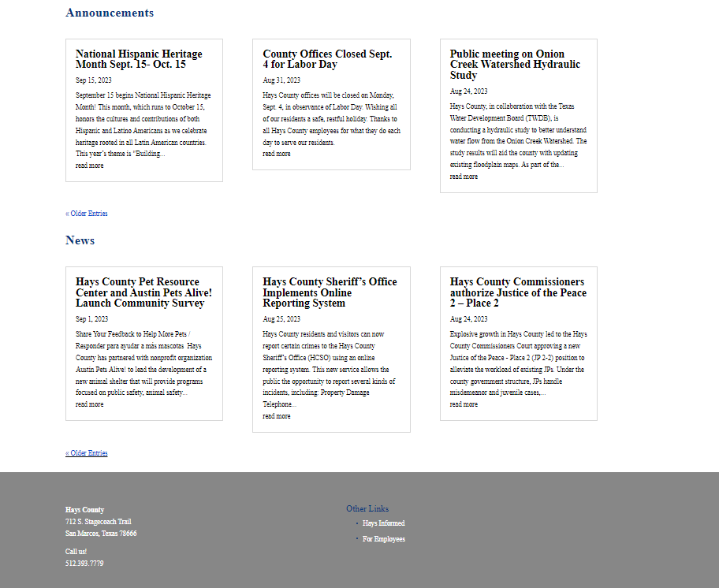Screen dimensions: 719x588
Task: Open the Pet Resource Center Community Survey title
Action: 143,292
